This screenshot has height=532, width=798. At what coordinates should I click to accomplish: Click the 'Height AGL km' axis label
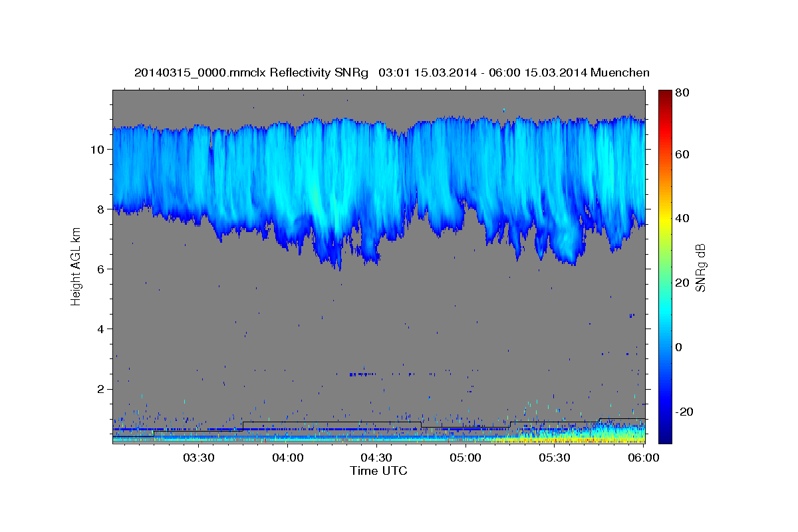(x=76, y=268)
